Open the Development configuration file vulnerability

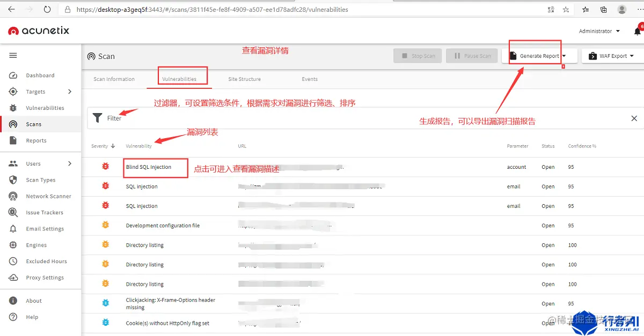163,226
